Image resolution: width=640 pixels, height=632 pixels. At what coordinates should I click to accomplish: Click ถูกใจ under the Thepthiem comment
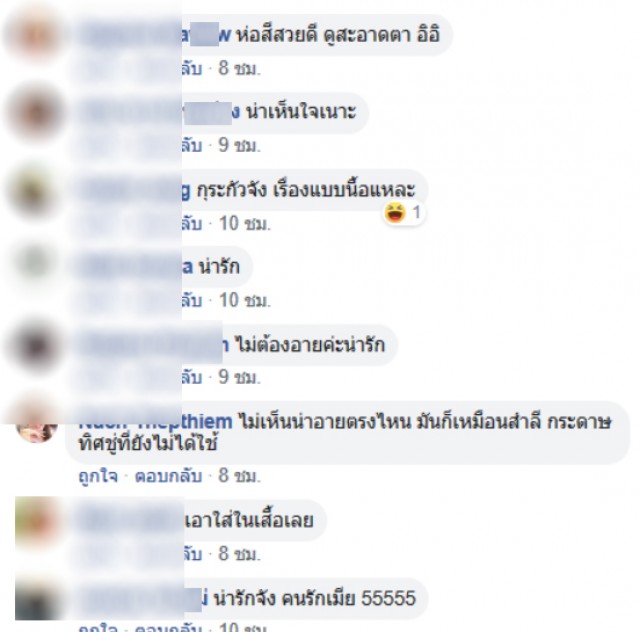pos(98,476)
